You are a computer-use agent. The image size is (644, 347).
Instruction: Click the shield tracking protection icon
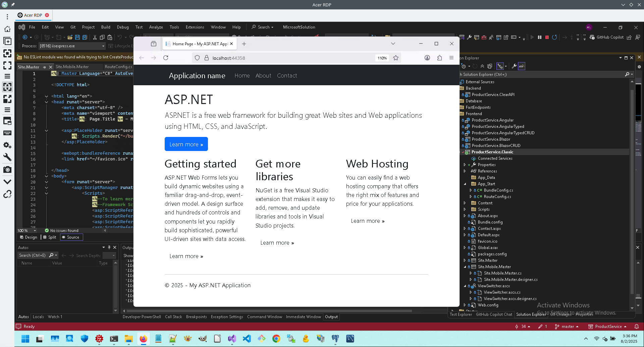tap(197, 58)
